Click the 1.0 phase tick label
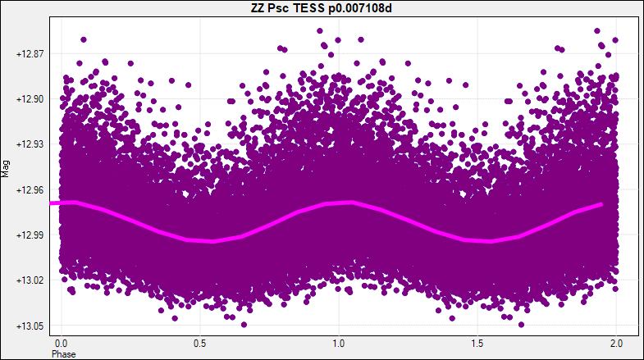Screen dimensions: 644x360 click(339, 343)
